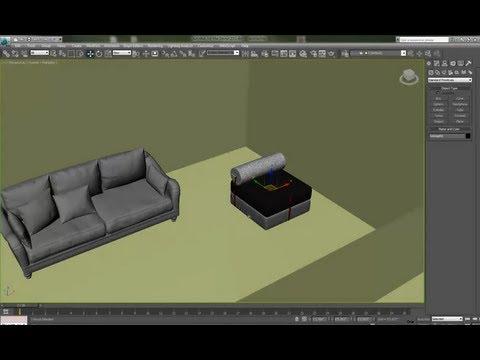Switch to the Hierarchy command panel tab
Screen dimensions: 480x360
[445, 63]
